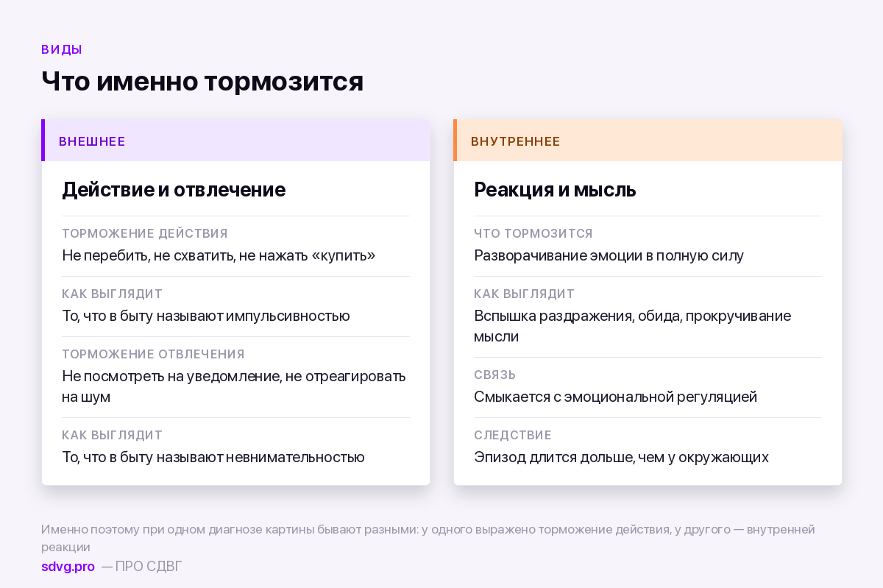Click the footnote starting 'Именно поэтому при одном диагнозе'
This screenshot has width=883, height=588.
pos(428,538)
